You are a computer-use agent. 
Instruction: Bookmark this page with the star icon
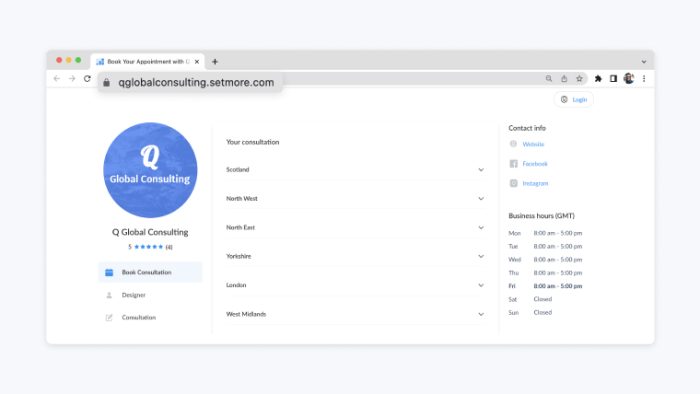click(579, 79)
